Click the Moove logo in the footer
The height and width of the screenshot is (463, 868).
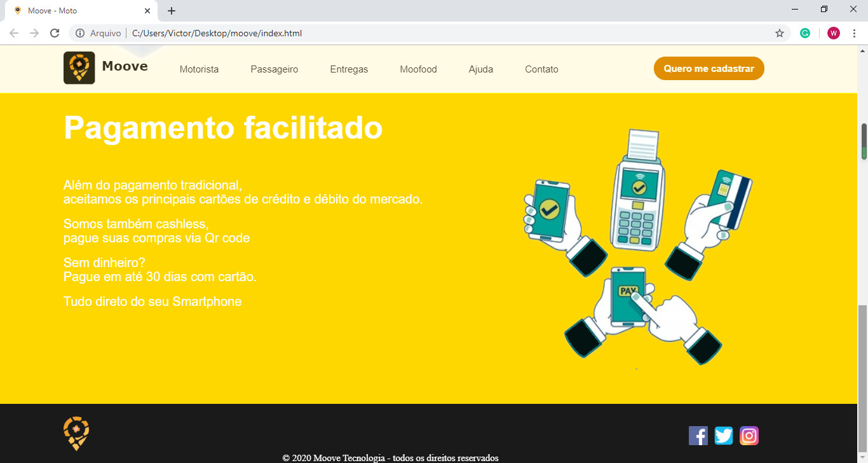pos(75,433)
